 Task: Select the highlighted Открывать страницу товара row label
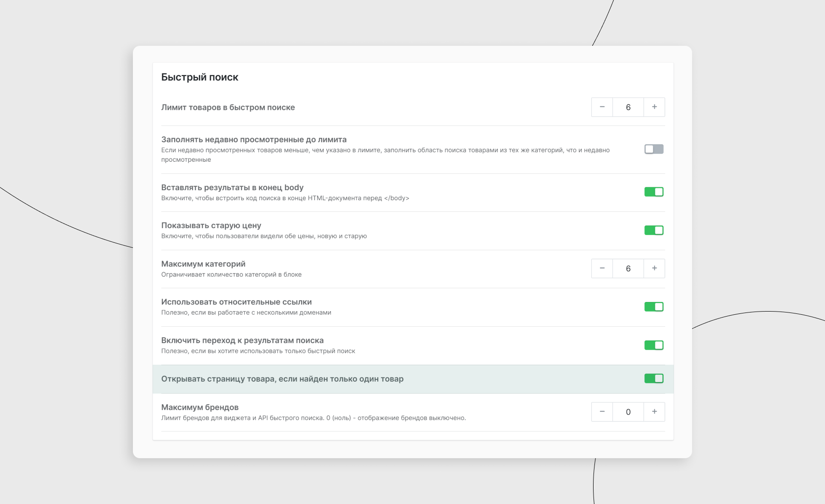[282, 379]
